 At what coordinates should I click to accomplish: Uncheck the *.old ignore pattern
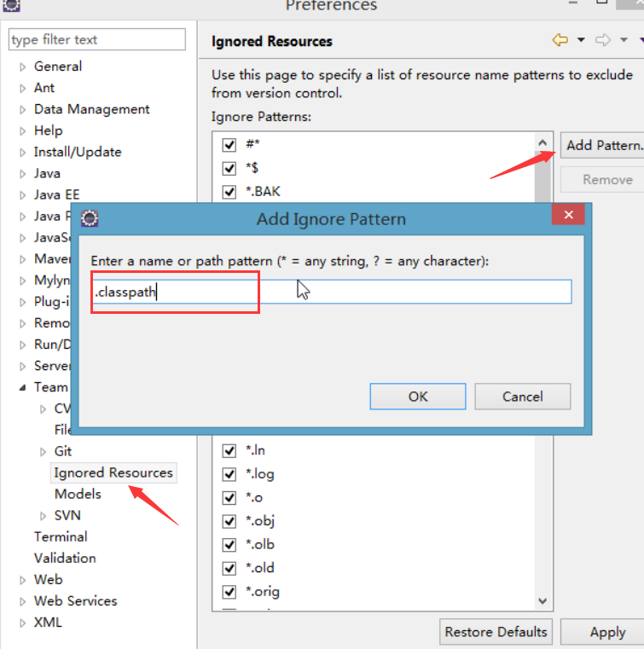[229, 568]
